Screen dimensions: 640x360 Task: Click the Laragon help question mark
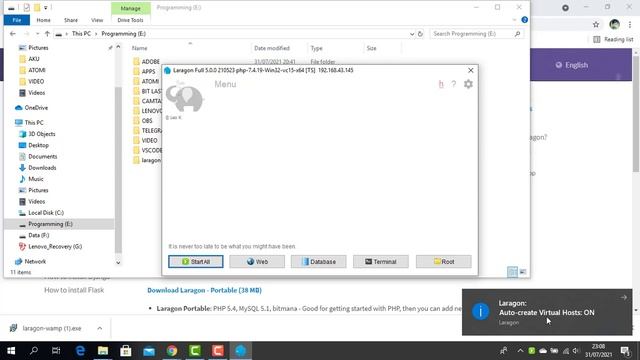tap(453, 84)
